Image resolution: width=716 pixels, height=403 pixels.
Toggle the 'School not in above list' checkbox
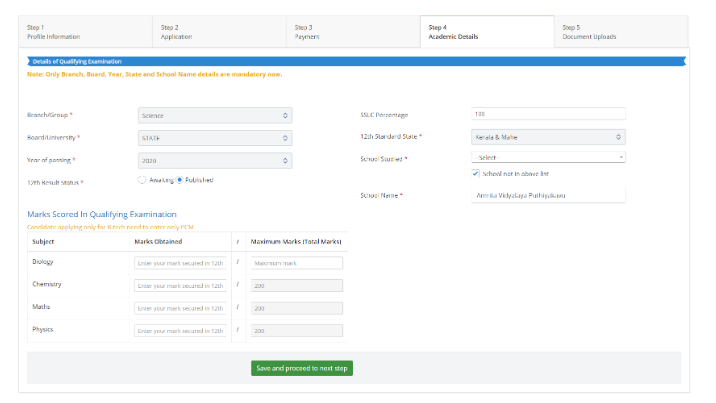click(x=475, y=174)
